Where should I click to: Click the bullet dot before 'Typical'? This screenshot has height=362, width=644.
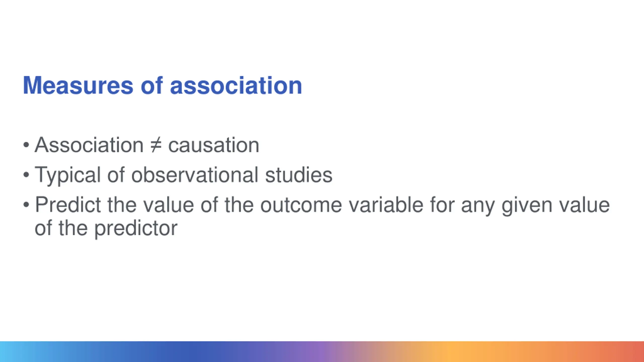(x=26, y=175)
